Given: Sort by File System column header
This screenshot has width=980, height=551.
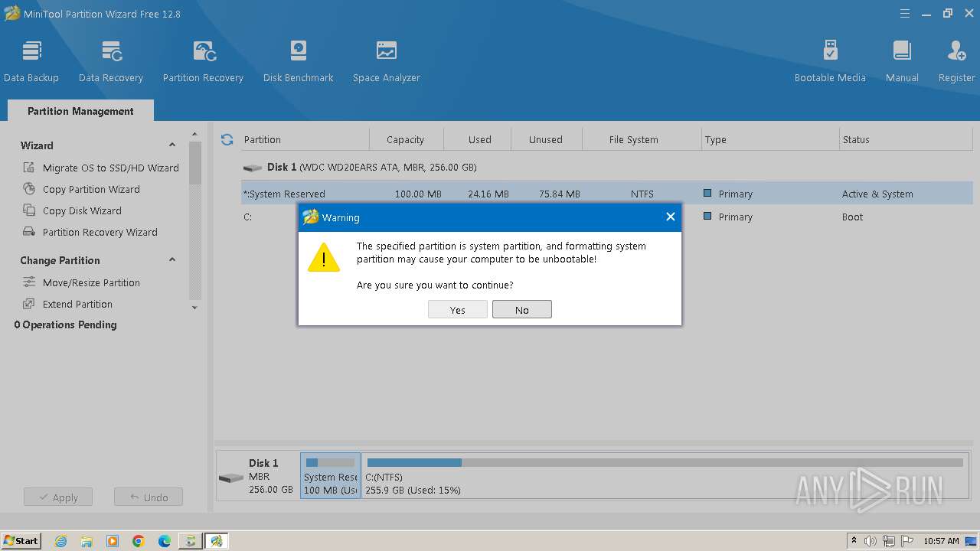Looking at the screenshot, I should (x=642, y=139).
